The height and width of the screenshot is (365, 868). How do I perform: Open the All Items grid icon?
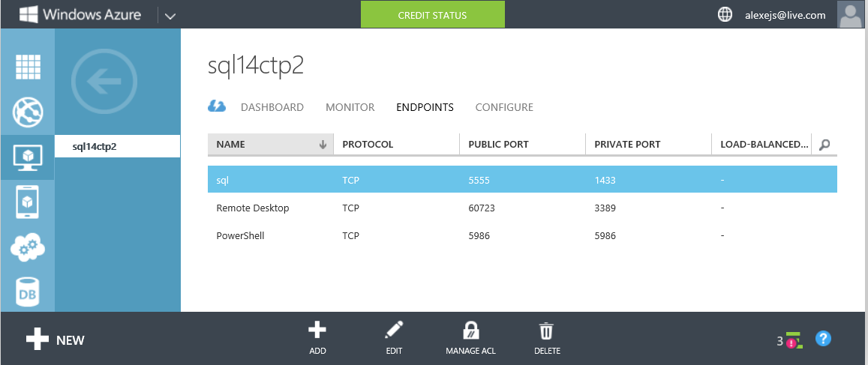coord(28,67)
